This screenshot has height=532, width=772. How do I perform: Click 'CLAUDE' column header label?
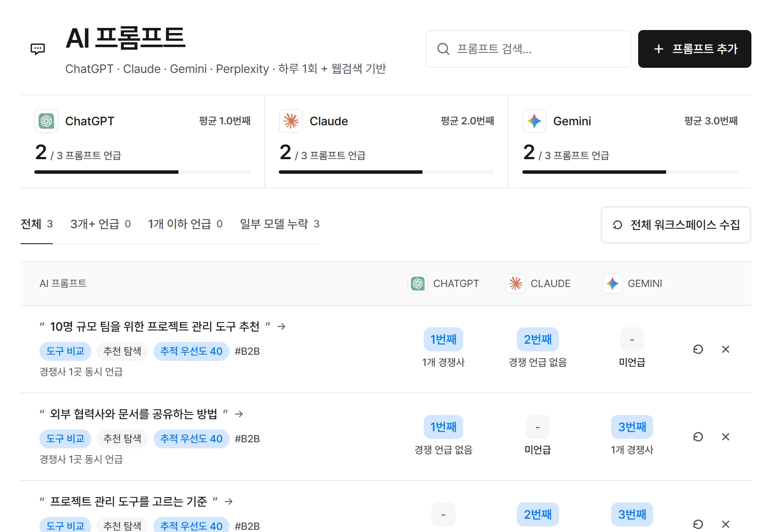pyautogui.click(x=551, y=284)
